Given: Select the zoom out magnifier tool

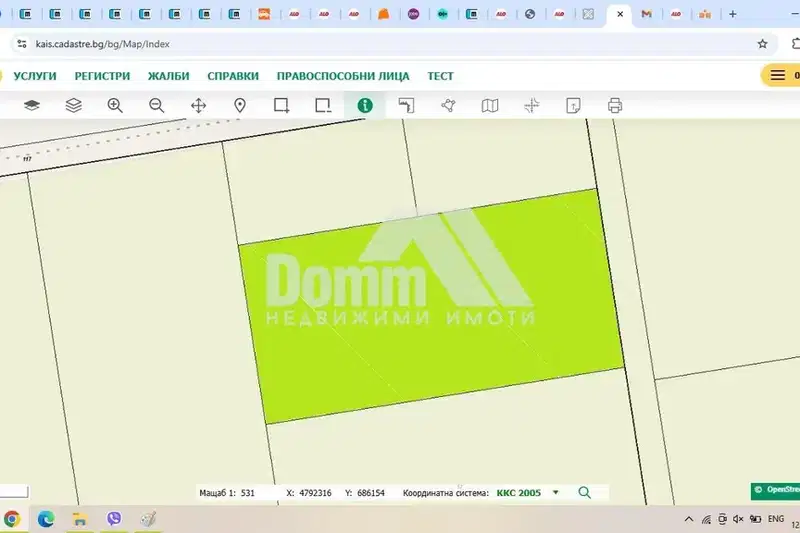Looking at the screenshot, I should (157, 106).
